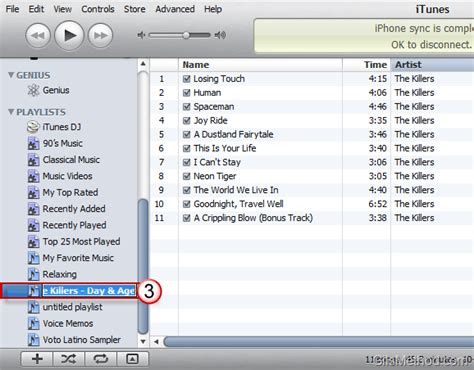Skip forward with the Next track button
This screenshot has height=370, width=474.
click(x=100, y=35)
